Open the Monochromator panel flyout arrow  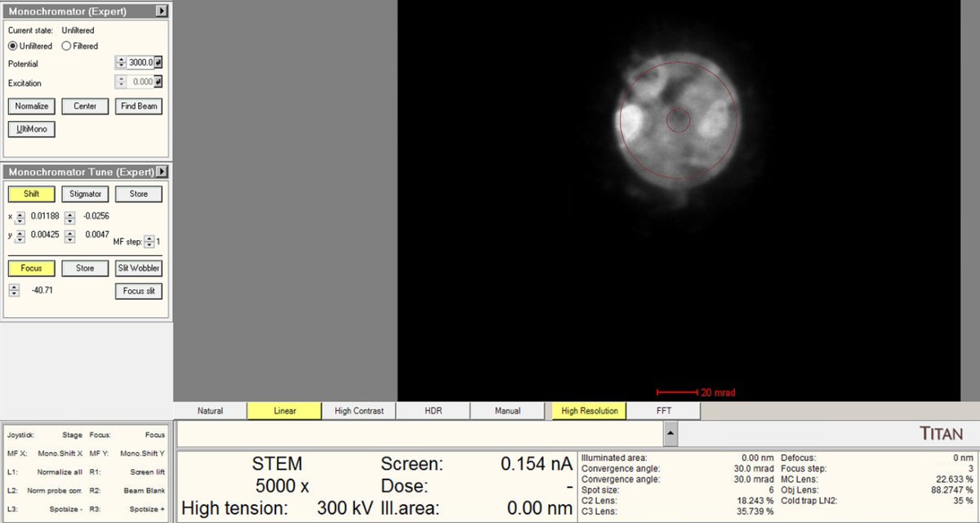(162, 11)
